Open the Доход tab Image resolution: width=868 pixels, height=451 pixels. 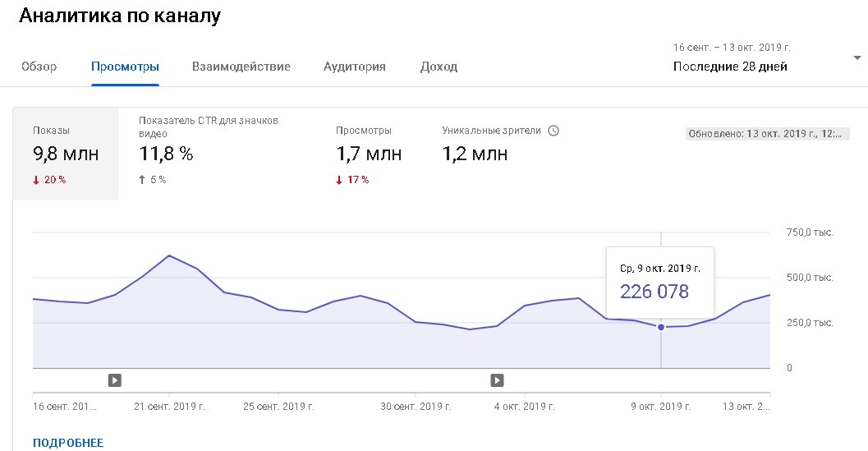pyautogui.click(x=439, y=67)
